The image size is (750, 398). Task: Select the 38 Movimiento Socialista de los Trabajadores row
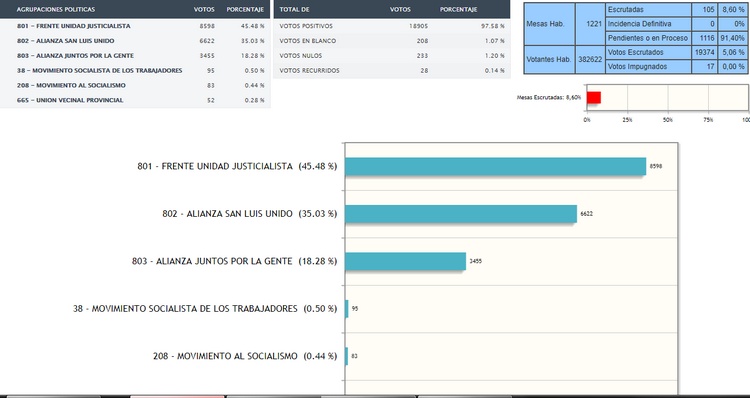click(135, 70)
